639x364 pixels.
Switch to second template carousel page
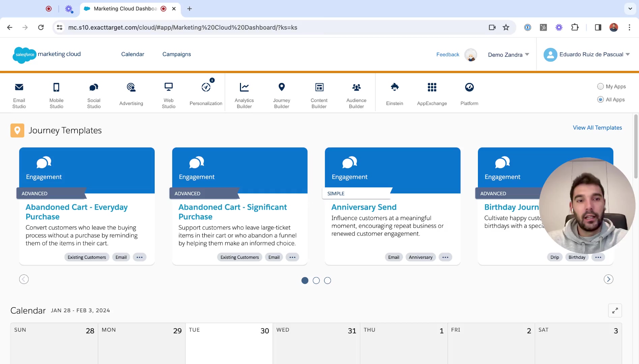point(316,280)
